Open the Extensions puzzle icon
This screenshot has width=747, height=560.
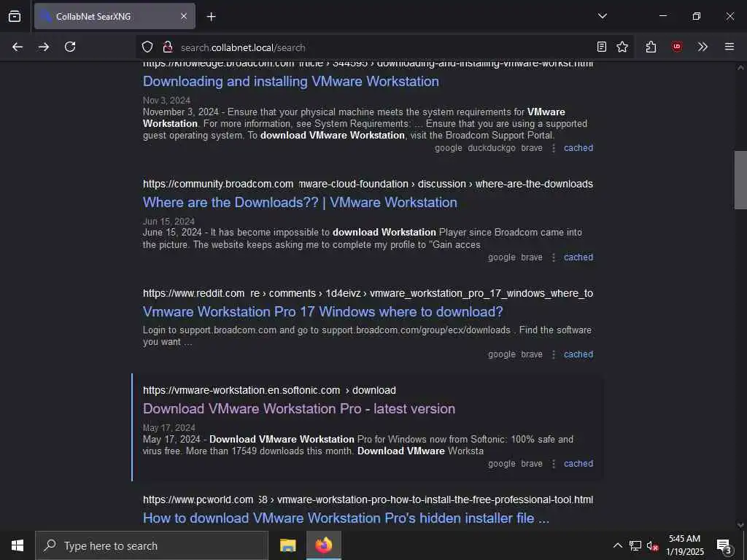pyautogui.click(x=651, y=47)
